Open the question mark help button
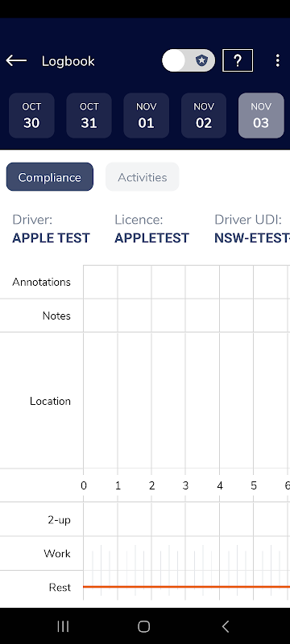 [x=238, y=61]
